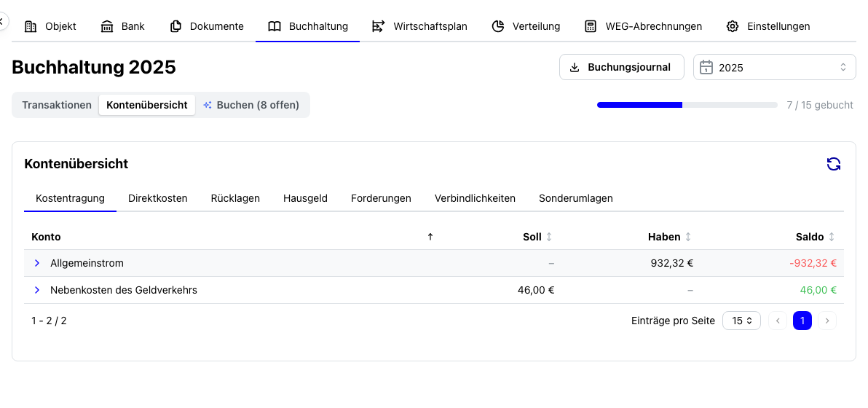Image resolution: width=868 pixels, height=408 pixels.
Task: Click the green 46,00 € Saldo value
Action: [x=818, y=290]
